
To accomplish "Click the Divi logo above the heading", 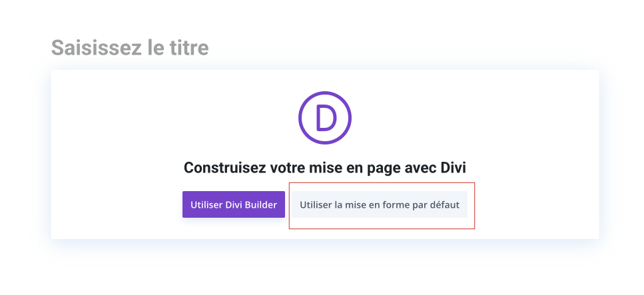I will coord(324,119).
